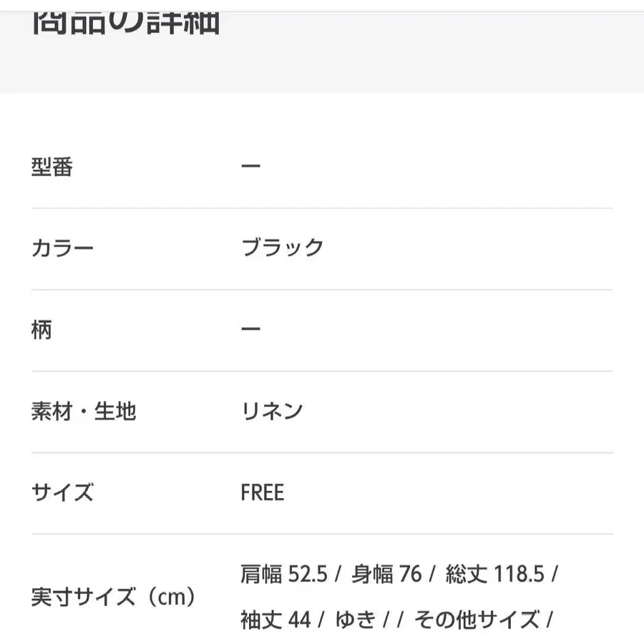
Task: Click the その他サイズ entry
Action: pos(477,620)
